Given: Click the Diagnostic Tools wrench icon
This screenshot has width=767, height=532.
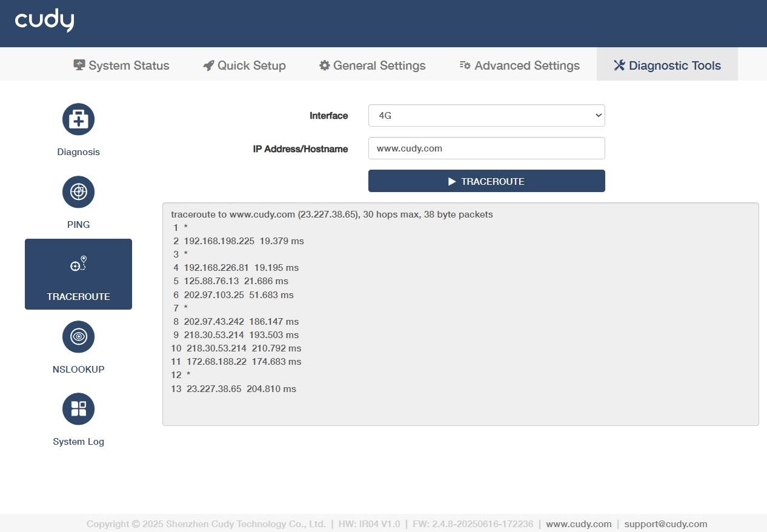Looking at the screenshot, I should (x=619, y=65).
